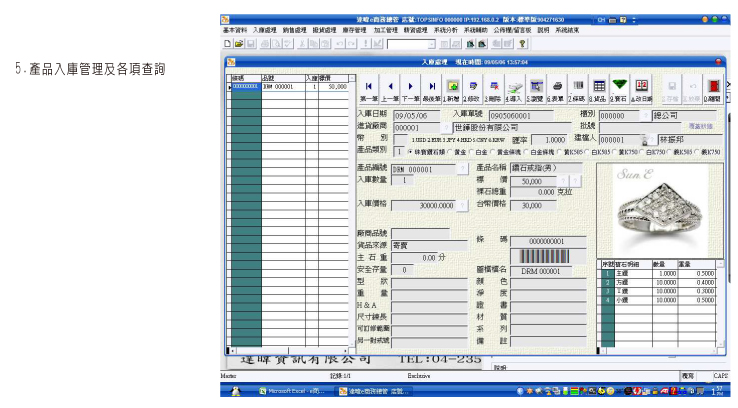This screenshot has width=738, height=408.
Task: Click the 新增 add record icon
Action: pos(452,88)
